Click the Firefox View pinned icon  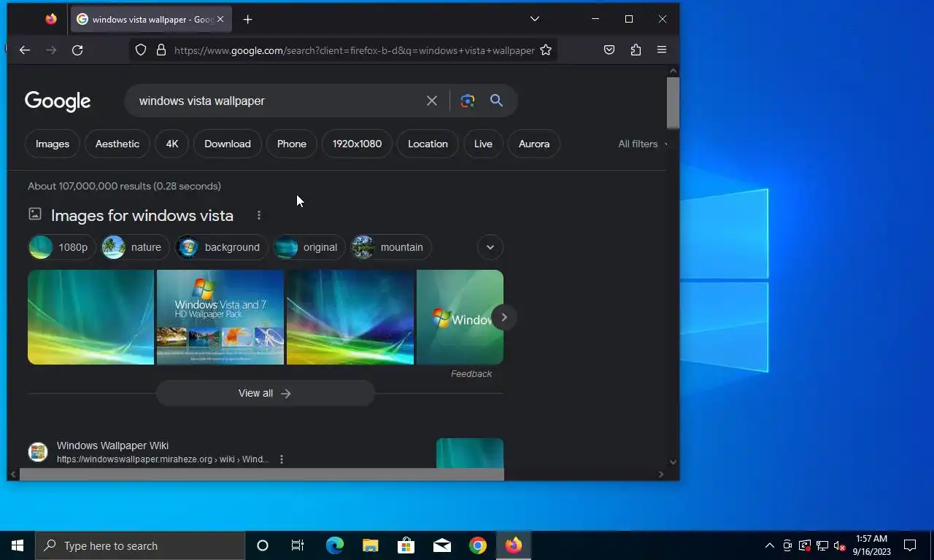click(51, 19)
